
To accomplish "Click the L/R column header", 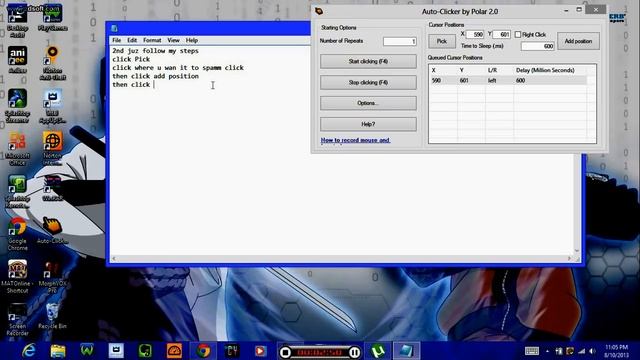I will (x=492, y=70).
